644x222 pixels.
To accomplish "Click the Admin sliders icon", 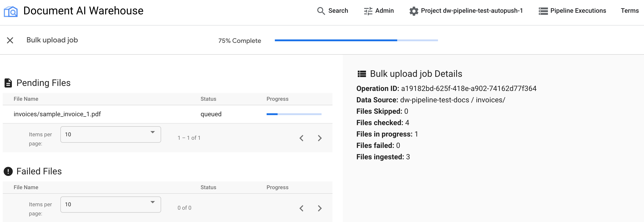I will coord(368,11).
